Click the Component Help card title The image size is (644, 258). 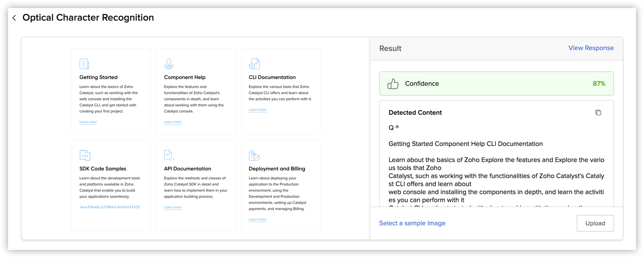pyautogui.click(x=185, y=77)
